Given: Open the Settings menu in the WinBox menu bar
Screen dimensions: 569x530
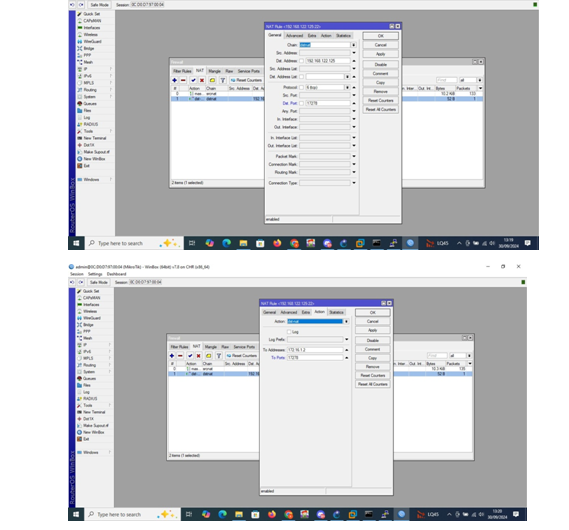Looking at the screenshot, I should (x=95, y=274).
